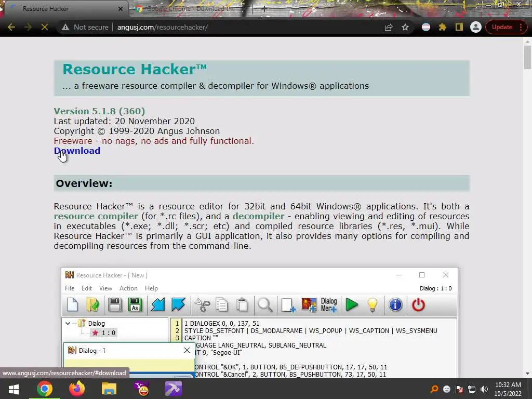Select the Resource Hacker browser tab
This screenshot has width=532, height=399.
point(64,9)
